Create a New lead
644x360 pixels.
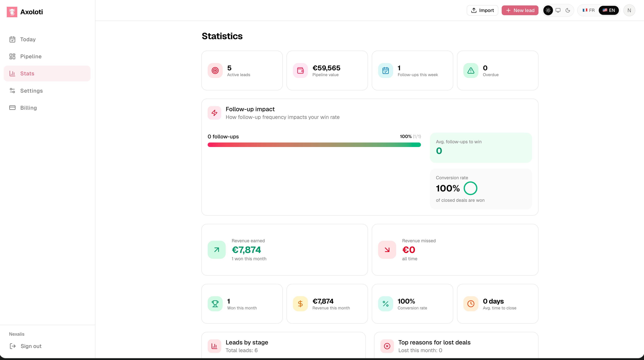pos(520,10)
